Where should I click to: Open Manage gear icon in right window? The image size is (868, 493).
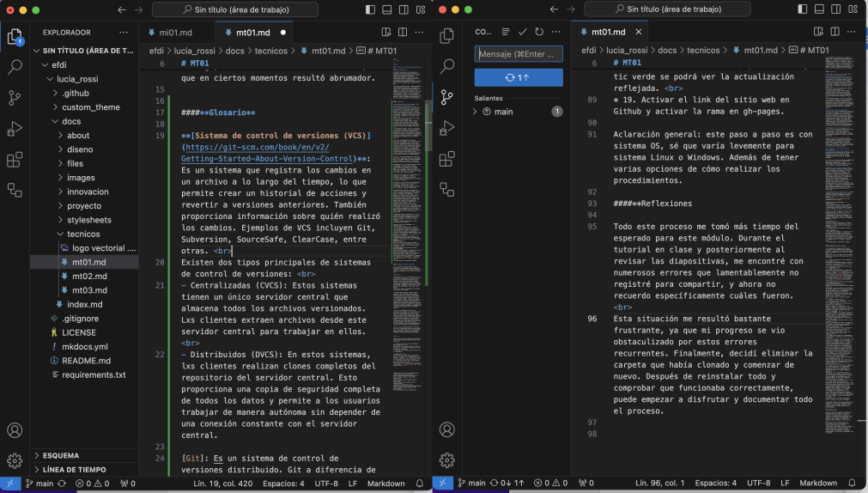[x=446, y=460]
